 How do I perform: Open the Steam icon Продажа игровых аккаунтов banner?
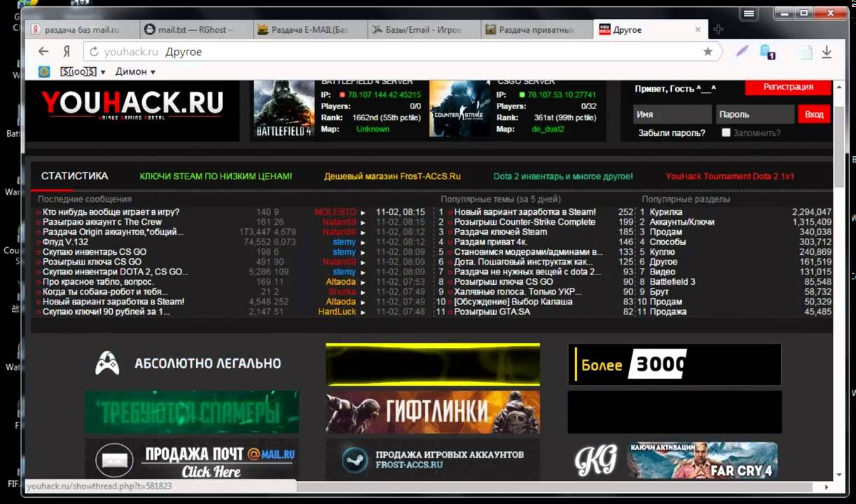pos(433,459)
